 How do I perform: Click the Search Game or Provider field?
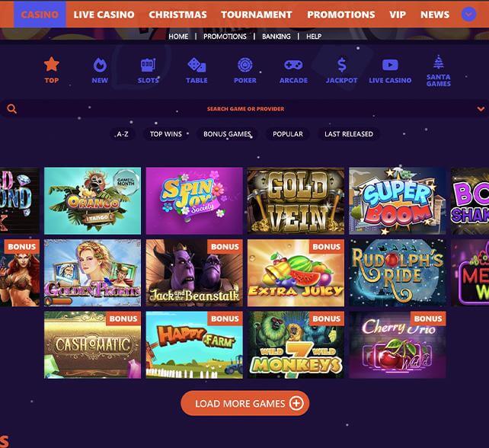(x=245, y=109)
